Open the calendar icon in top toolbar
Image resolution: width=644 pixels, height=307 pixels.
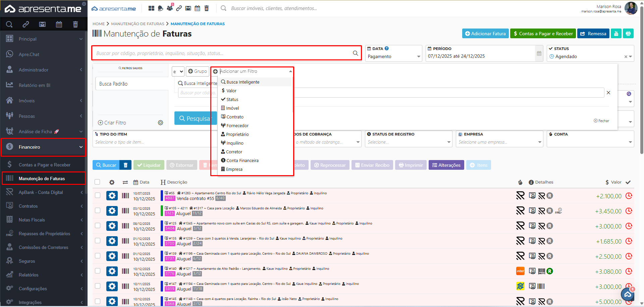tap(197, 8)
